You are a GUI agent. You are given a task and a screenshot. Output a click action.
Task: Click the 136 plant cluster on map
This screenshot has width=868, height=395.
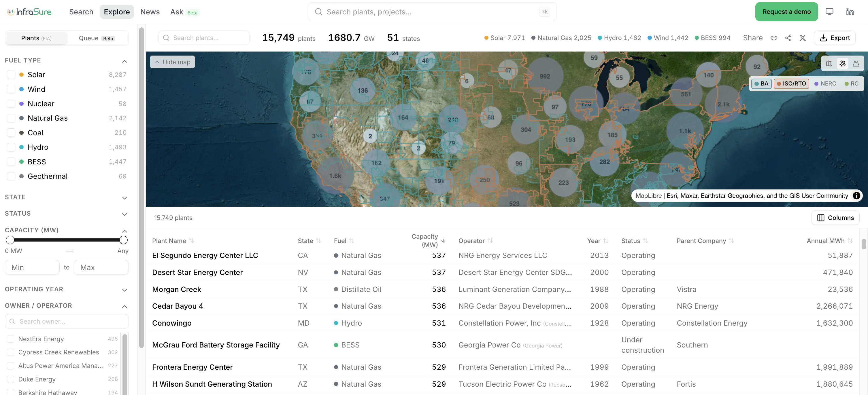click(363, 91)
